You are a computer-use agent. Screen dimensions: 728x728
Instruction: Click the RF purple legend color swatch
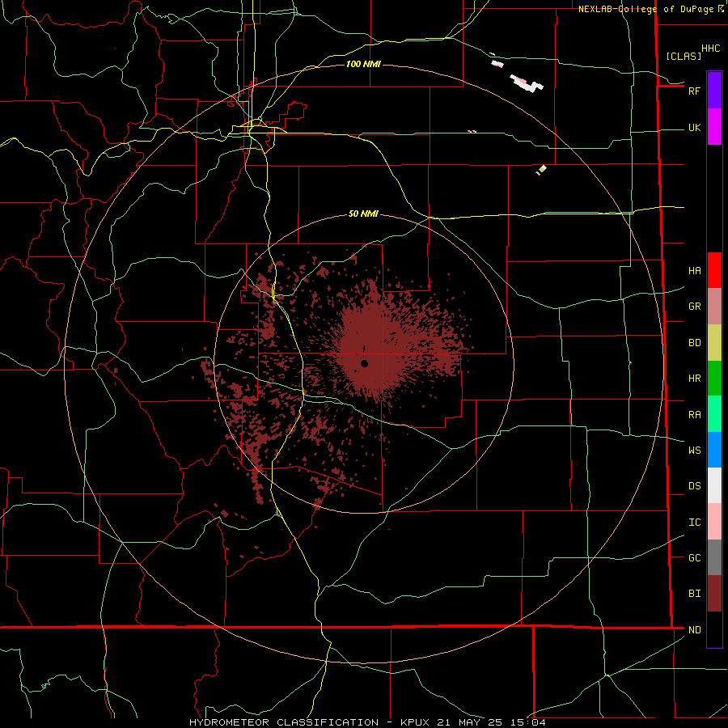click(x=714, y=91)
